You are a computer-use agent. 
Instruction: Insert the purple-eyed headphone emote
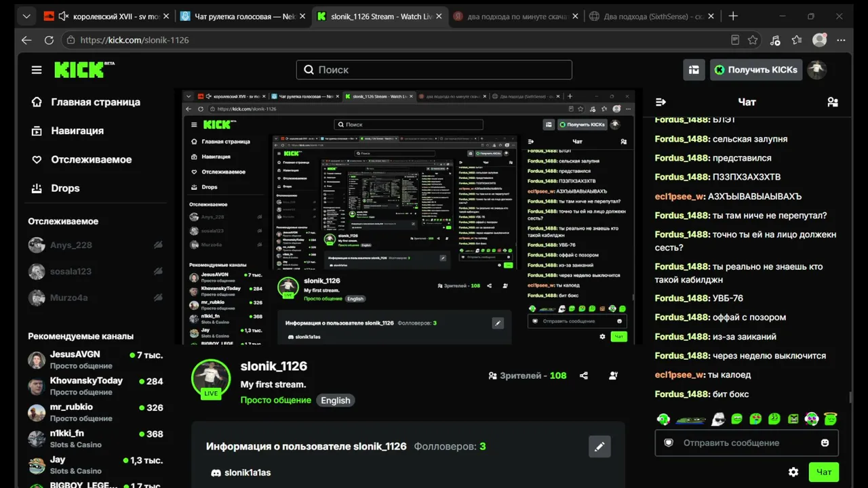coord(812,420)
